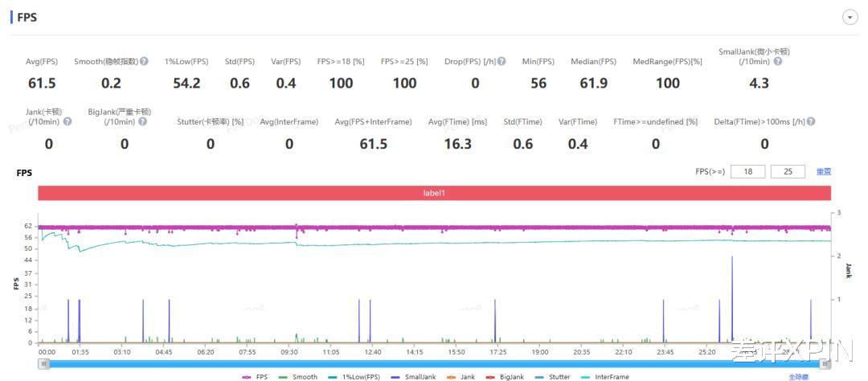Image resolution: width=868 pixels, height=381 pixels.
Task: Click the Median(FPS) value 61.9
Action: pyautogui.click(x=593, y=83)
